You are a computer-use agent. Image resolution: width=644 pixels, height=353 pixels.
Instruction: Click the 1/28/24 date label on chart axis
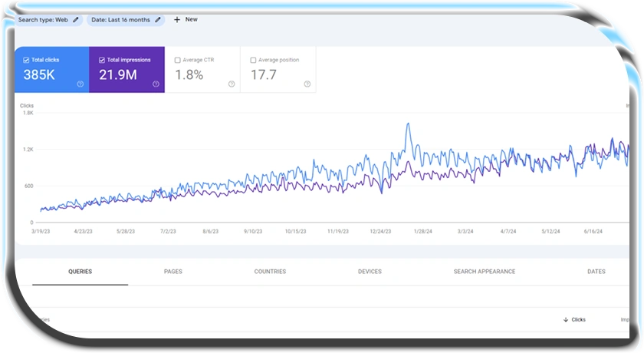click(x=424, y=230)
